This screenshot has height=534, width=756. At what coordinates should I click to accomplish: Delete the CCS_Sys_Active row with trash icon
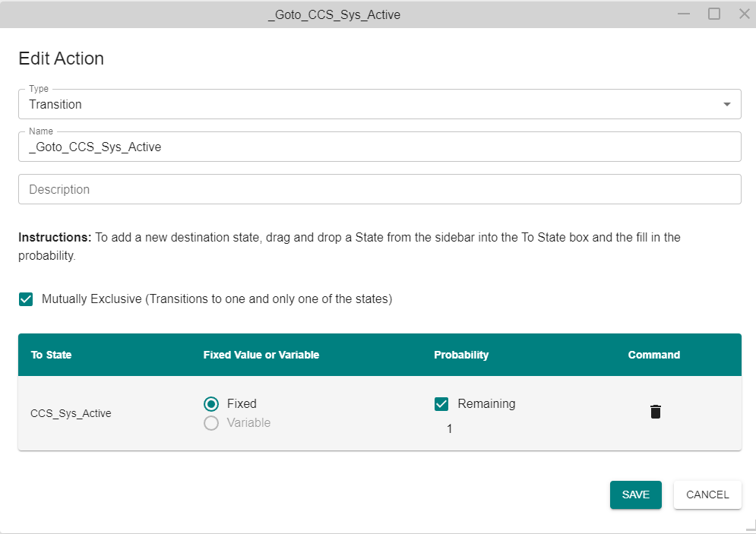click(x=655, y=412)
